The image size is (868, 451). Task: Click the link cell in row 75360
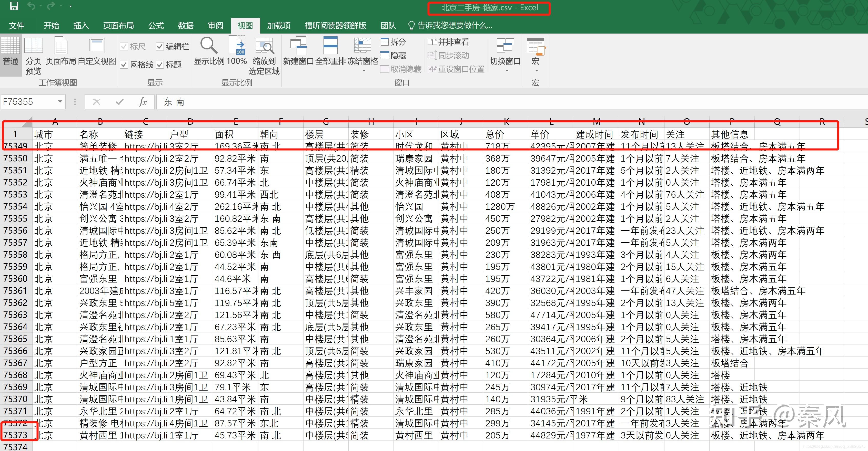pyautogui.click(x=146, y=279)
